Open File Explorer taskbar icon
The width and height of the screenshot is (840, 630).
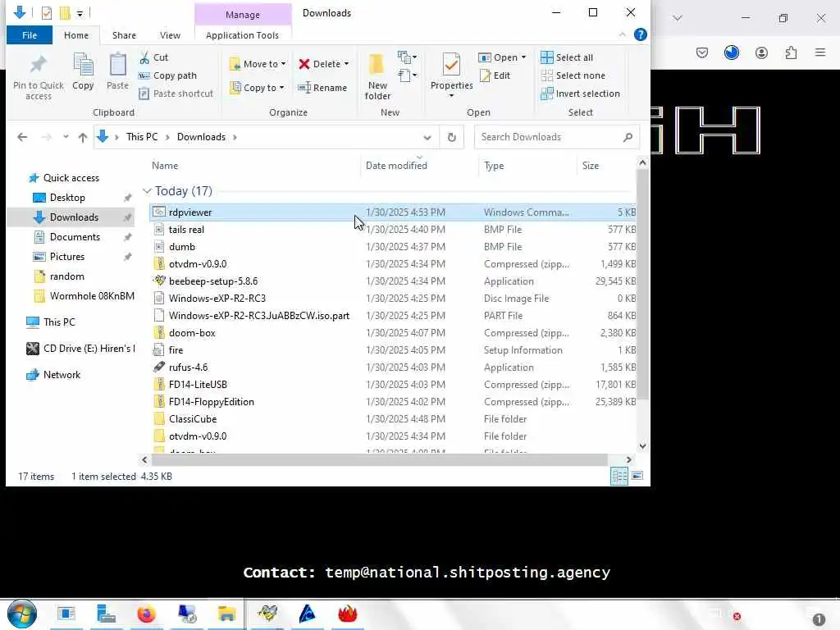pos(226,614)
